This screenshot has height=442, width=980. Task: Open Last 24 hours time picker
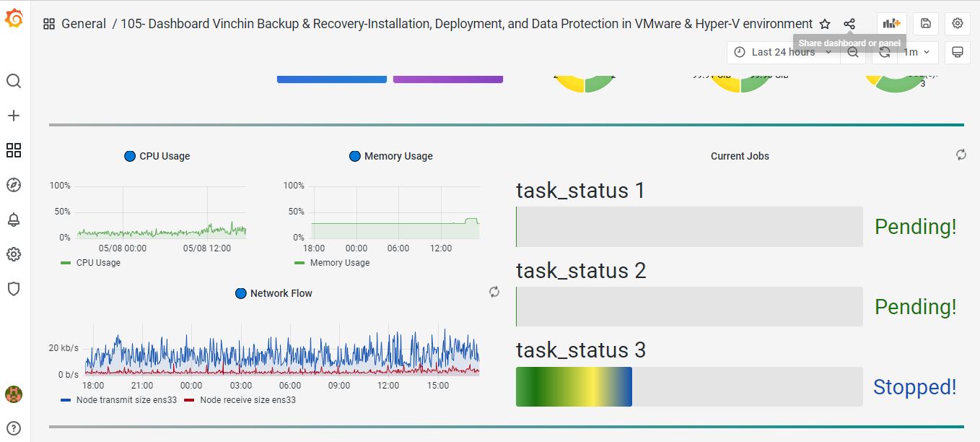[783, 52]
